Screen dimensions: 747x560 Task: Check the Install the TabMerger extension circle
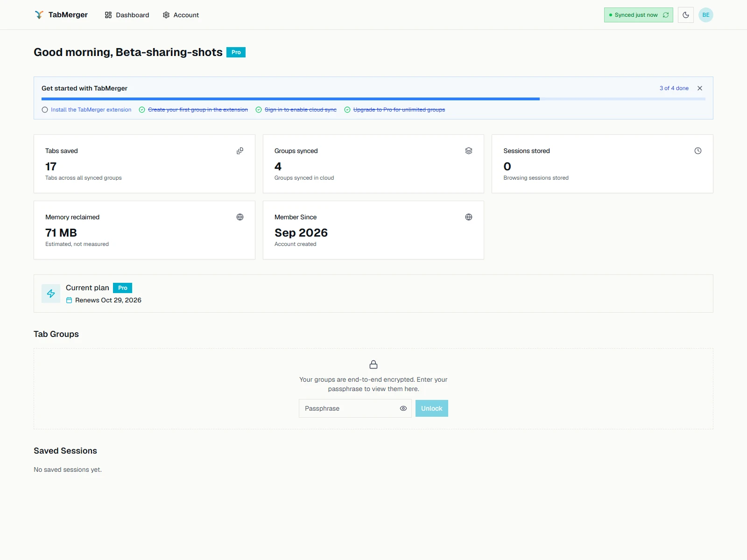pos(45,110)
